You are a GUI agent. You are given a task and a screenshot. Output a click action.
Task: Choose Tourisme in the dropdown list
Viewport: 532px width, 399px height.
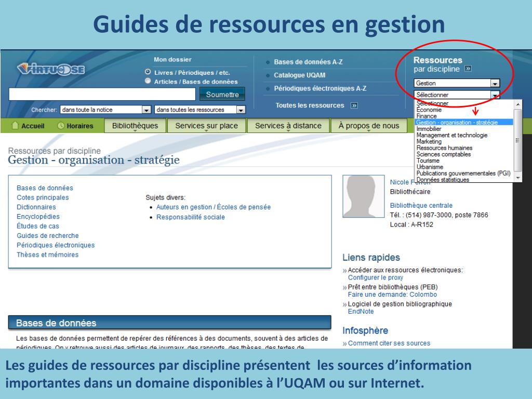point(428,161)
